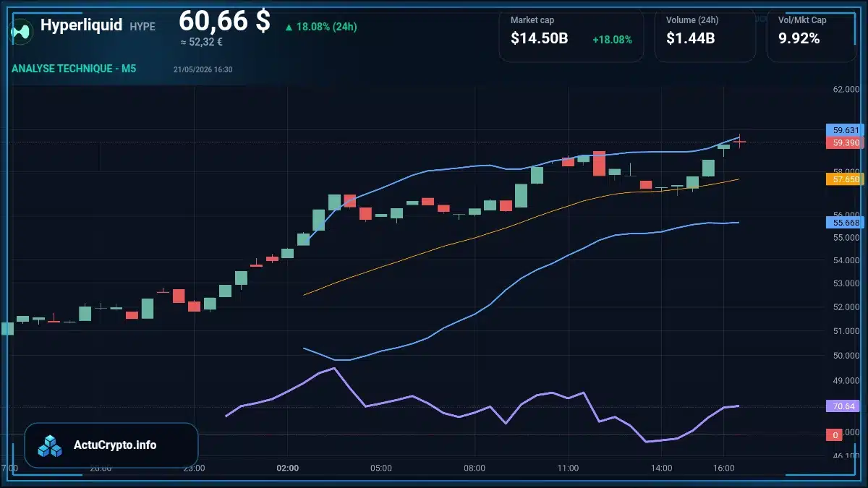Click the Vol/Mkt Cap card title

pyautogui.click(x=802, y=20)
